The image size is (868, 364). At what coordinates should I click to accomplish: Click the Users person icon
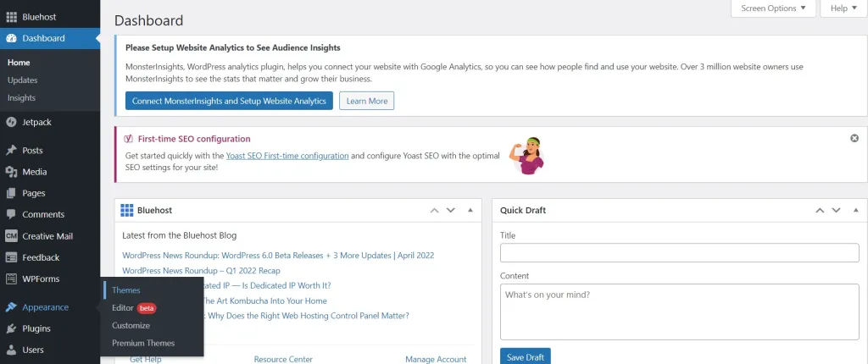11,350
